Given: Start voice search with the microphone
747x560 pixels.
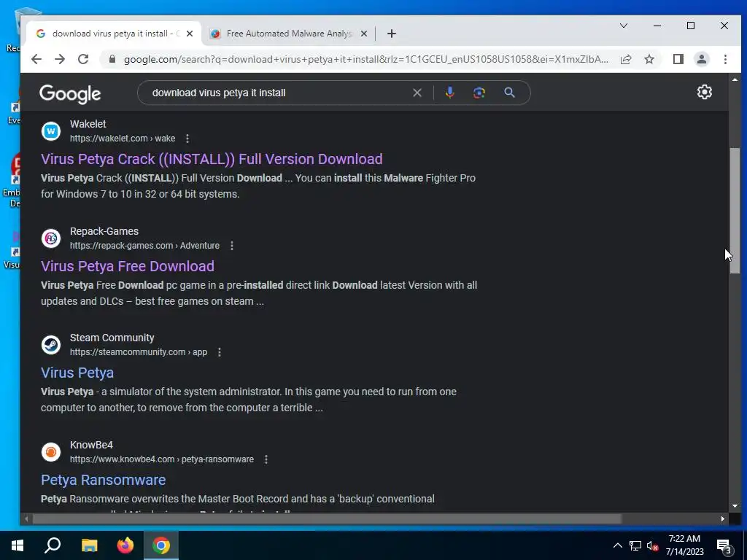Looking at the screenshot, I should 449,93.
